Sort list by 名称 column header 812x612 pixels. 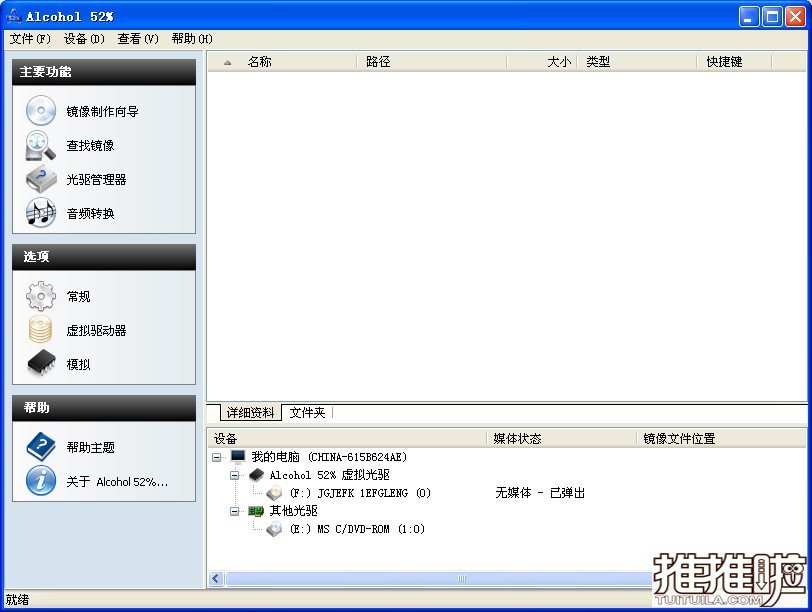[x=259, y=62]
